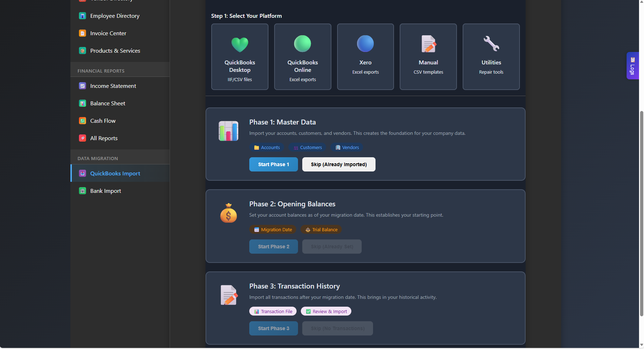
Task: Click the folder icon in Accounts tag
Action: [x=256, y=148]
